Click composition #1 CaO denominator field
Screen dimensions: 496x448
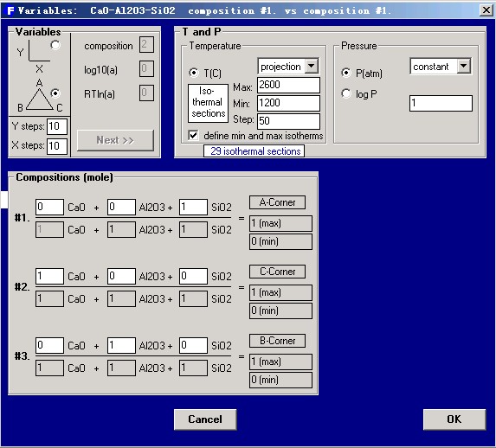[x=49, y=229]
